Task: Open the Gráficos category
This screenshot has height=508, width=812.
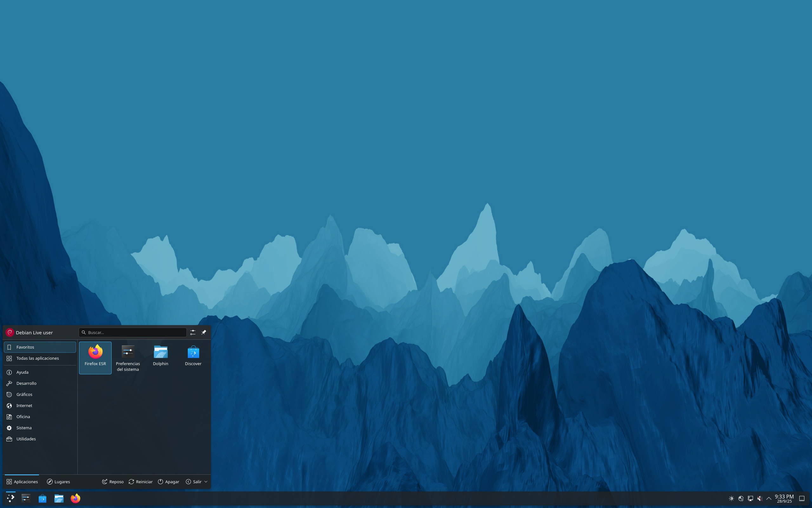Action: click(40, 394)
